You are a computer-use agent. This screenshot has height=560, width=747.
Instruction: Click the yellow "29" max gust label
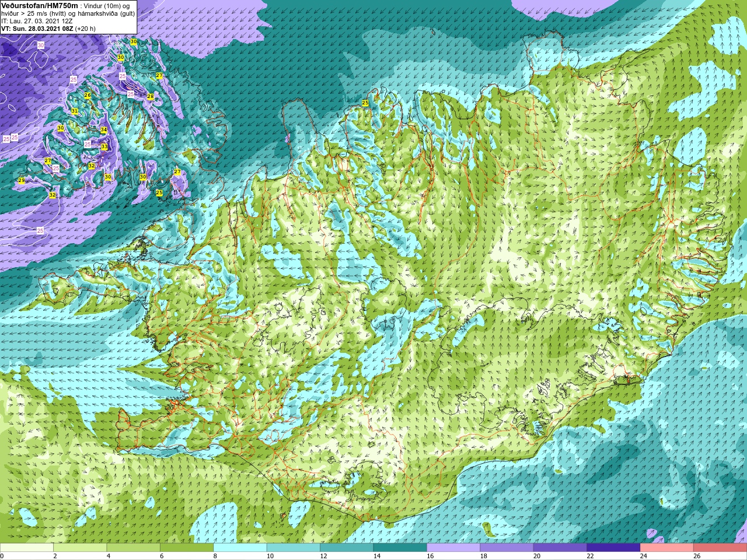pos(22,181)
